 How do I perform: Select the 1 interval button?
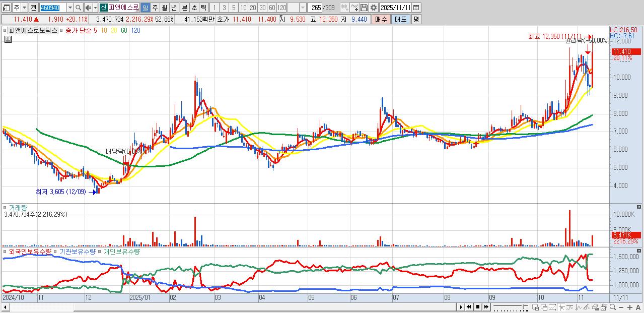(214, 8)
